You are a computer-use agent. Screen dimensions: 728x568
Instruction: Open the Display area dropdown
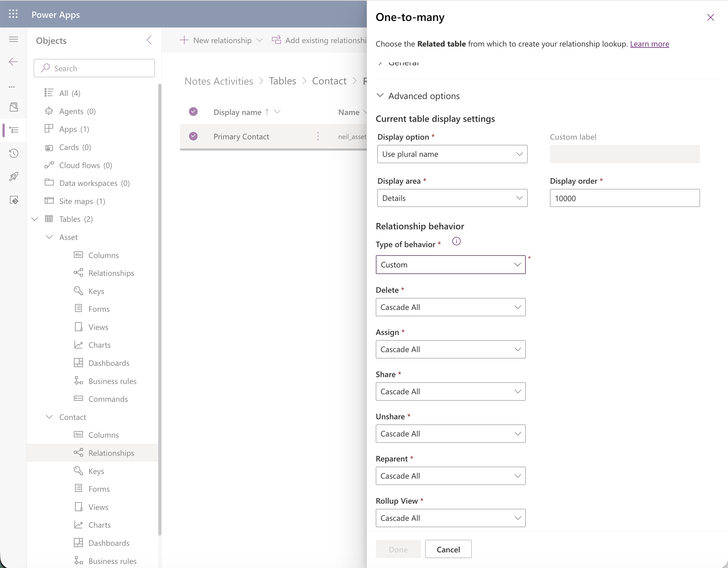(452, 198)
